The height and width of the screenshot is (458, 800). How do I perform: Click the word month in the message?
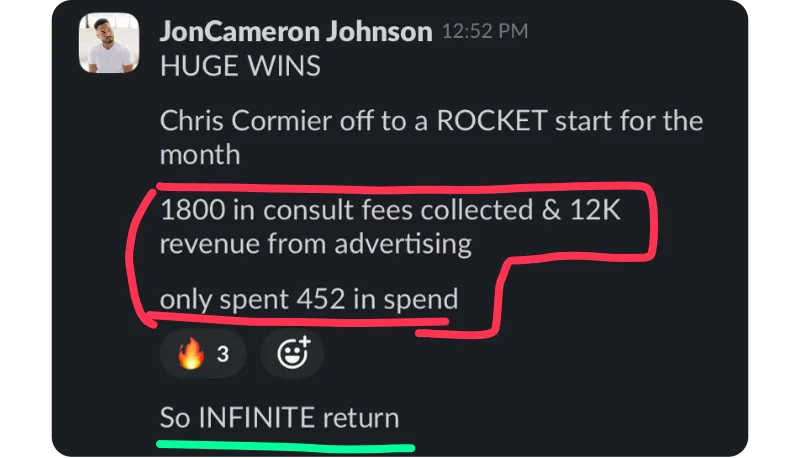click(x=200, y=155)
